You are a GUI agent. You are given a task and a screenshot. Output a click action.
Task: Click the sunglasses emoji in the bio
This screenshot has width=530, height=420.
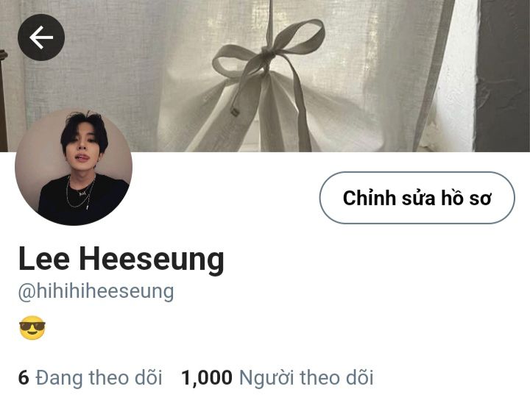32,328
